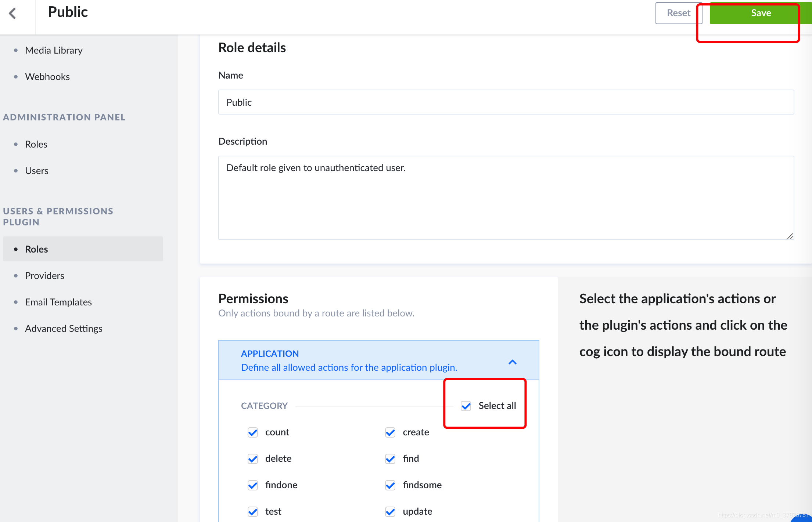Toggle the find permission checkbox
The height and width of the screenshot is (522, 812).
(x=390, y=458)
